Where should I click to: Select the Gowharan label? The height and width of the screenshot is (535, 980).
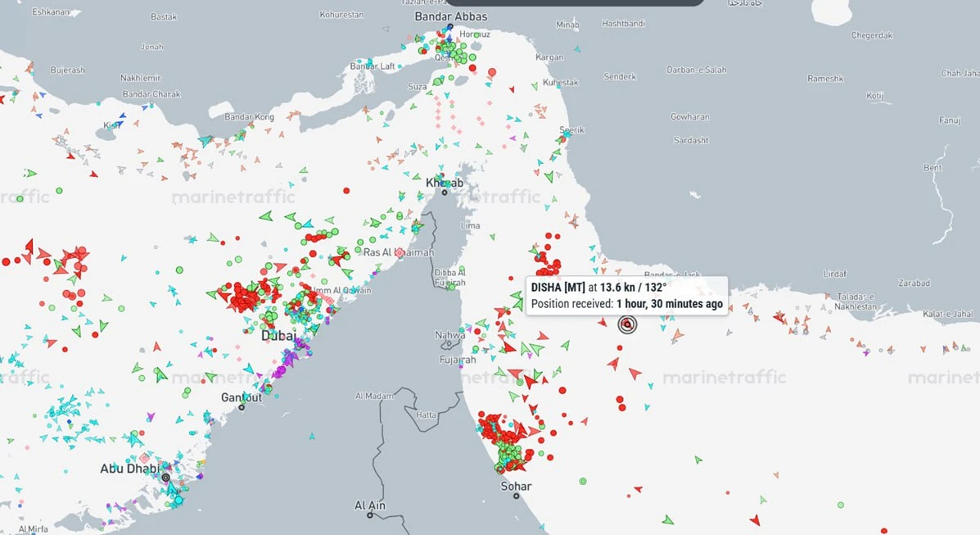point(690,117)
